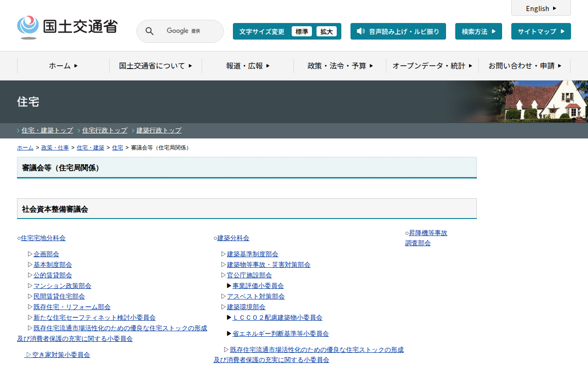Click the MLIT logo icon
588x368 pixels.
coord(28,27)
